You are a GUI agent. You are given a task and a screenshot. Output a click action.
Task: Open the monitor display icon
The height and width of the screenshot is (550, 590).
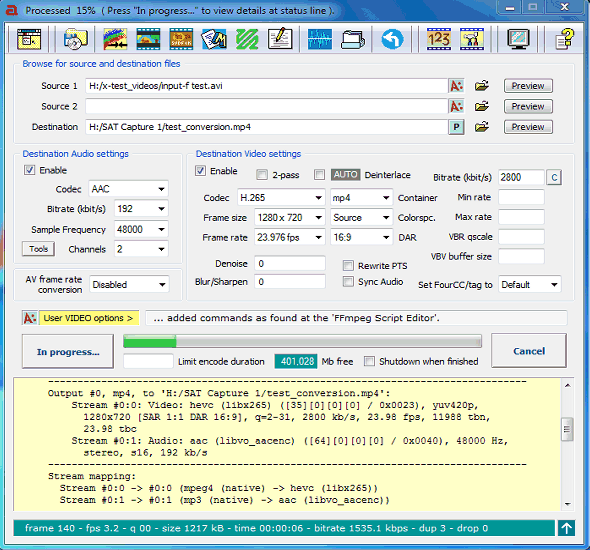pyautogui.click(x=518, y=39)
